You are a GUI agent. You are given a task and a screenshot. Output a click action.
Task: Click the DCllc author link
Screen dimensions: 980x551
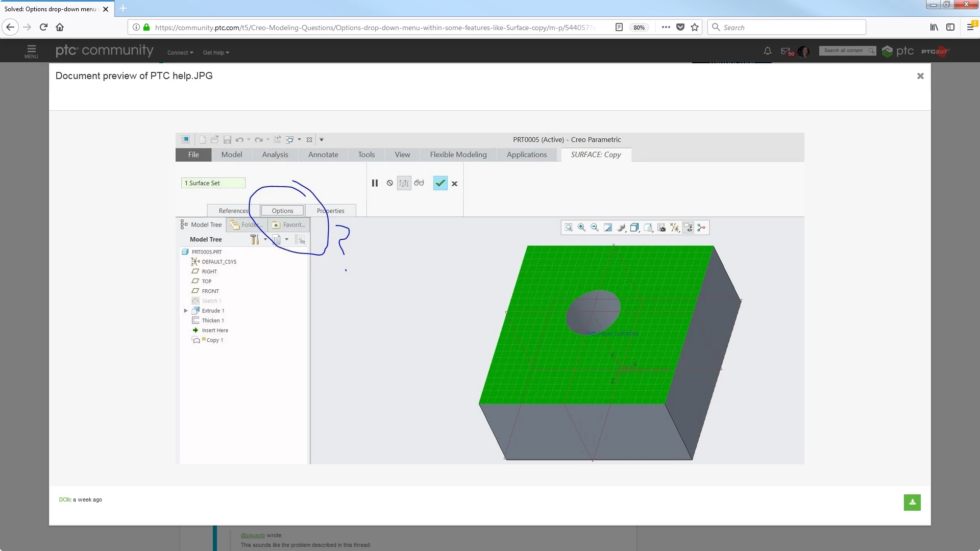click(65, 500)
